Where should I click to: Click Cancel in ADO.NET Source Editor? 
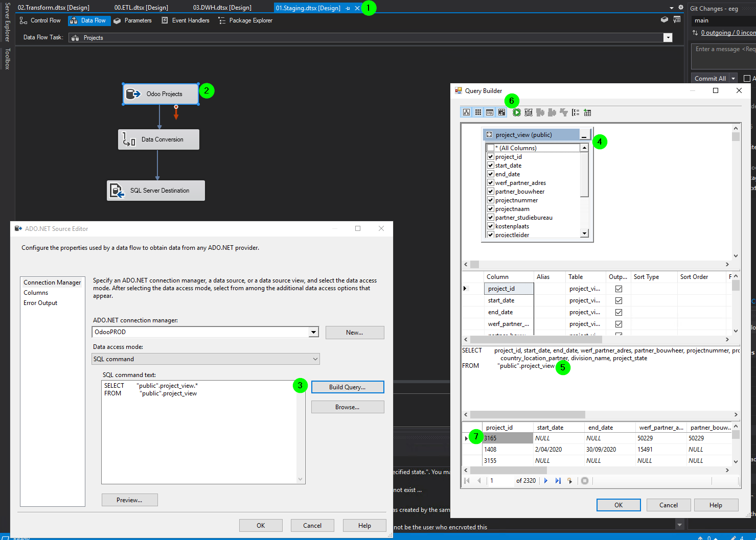[312, 526]
